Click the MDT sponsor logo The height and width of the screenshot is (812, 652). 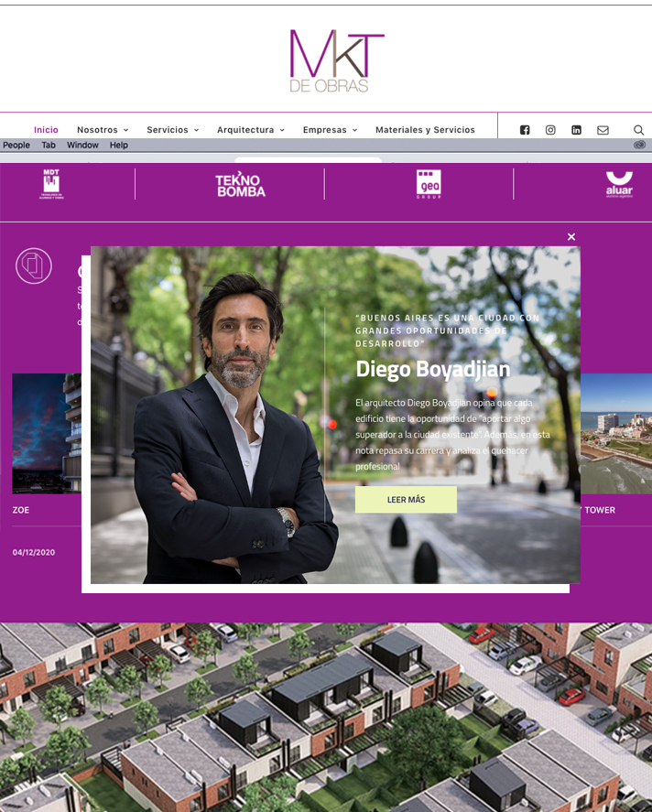51,184
